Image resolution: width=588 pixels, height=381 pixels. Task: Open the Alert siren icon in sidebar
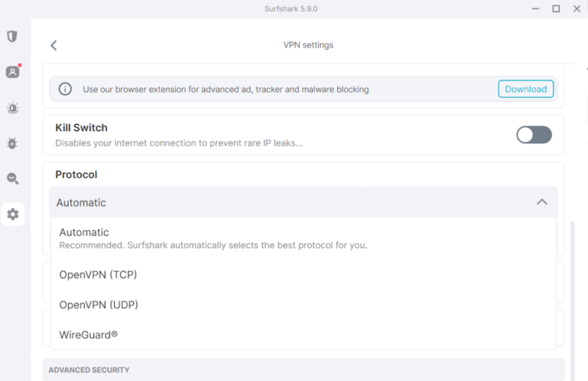[x=13, y=108]
